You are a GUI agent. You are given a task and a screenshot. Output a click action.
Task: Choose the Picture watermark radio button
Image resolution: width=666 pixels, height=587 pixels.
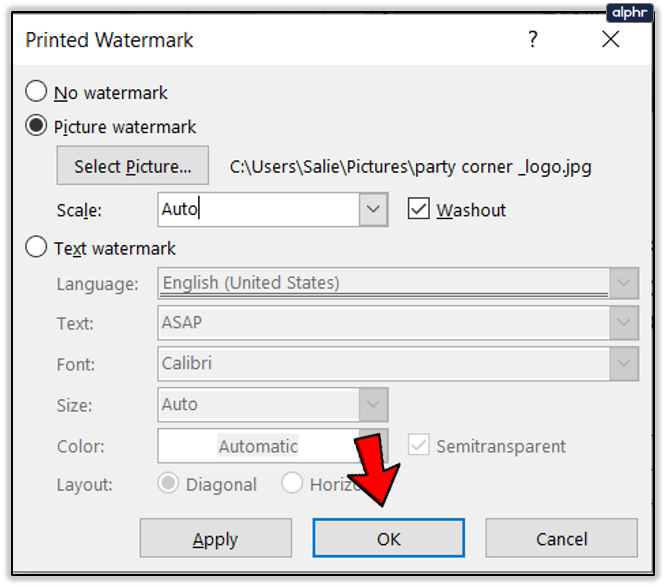pos(37,127)
